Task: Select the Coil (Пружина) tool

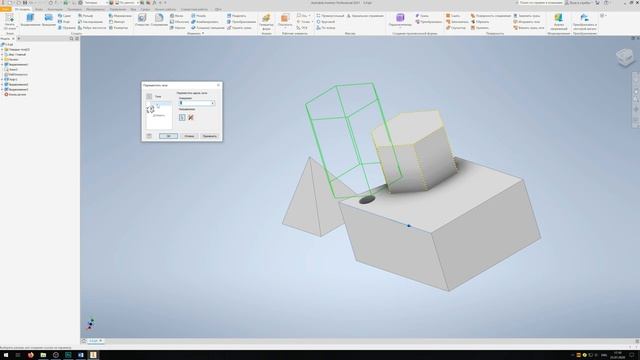Action: point(67,28)
